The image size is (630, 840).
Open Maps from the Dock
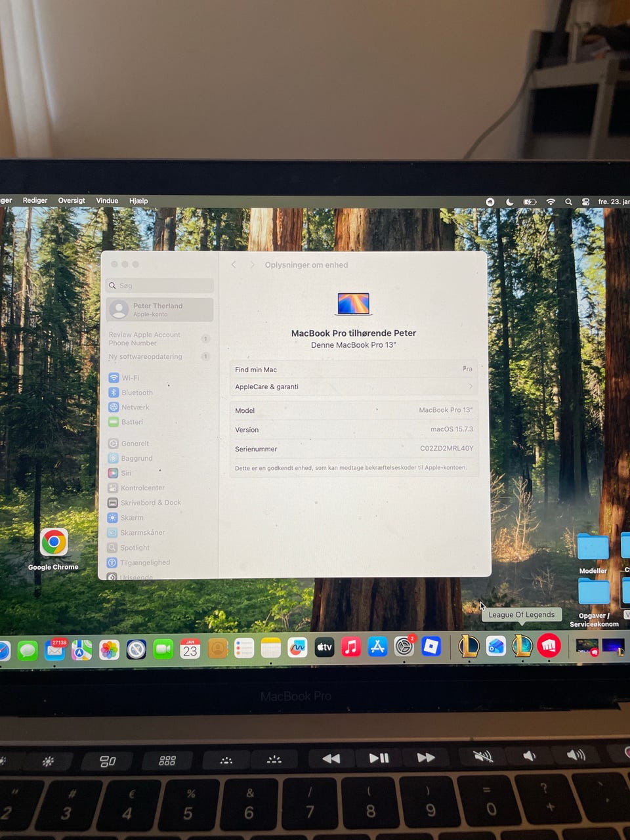(82, 650)
